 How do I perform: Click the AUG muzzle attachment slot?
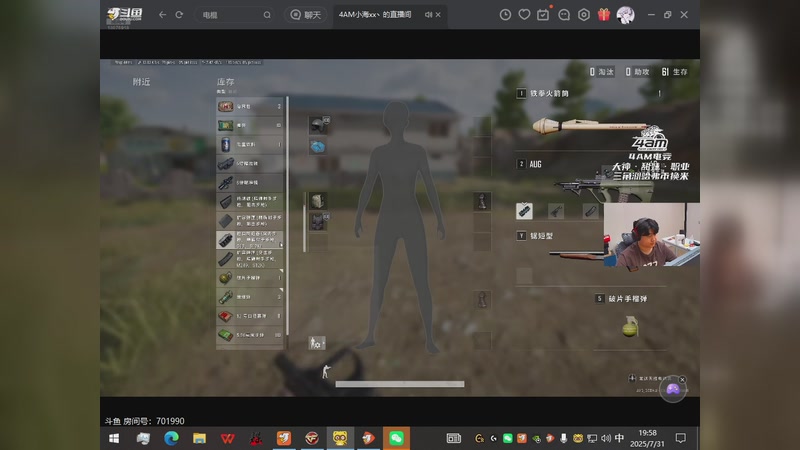pos(524,211)
